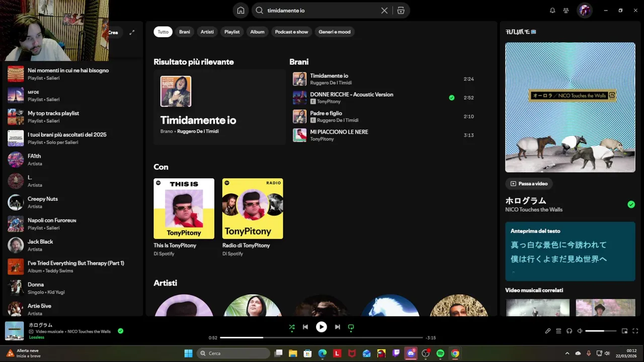
Task: Open the Timidamente io top result card
Action: (219, 107)
